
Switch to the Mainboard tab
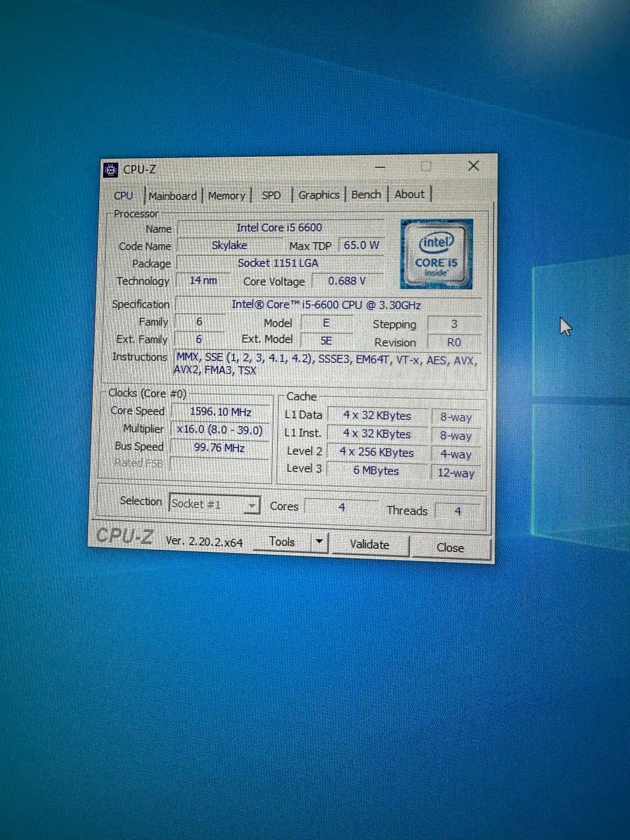(173, 196)
